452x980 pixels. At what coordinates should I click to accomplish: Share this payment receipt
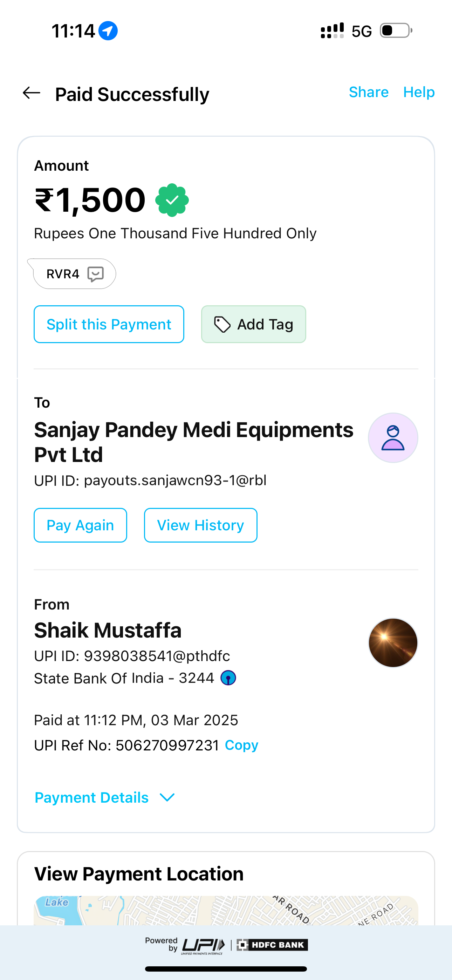pyautogui.click(x=368, y=92)
